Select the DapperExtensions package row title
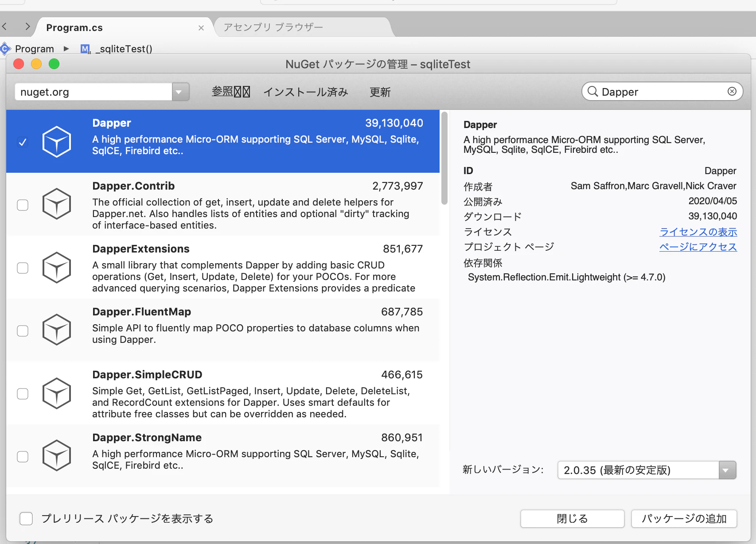The height and width of the screenshot is (544, 756). (141, 249)
